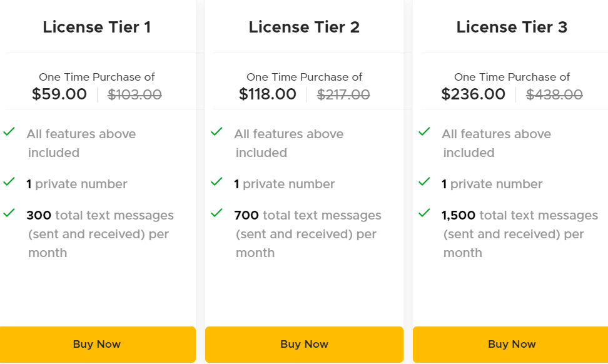This screenshot has width=608, height=364.
Task: Select the License Tier 2 heading
Action: point(304,27)
